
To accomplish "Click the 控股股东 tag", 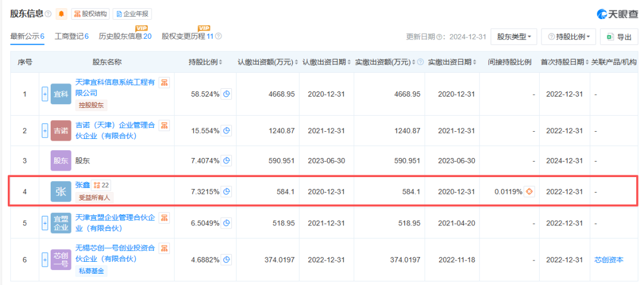I will pos(91,106).
